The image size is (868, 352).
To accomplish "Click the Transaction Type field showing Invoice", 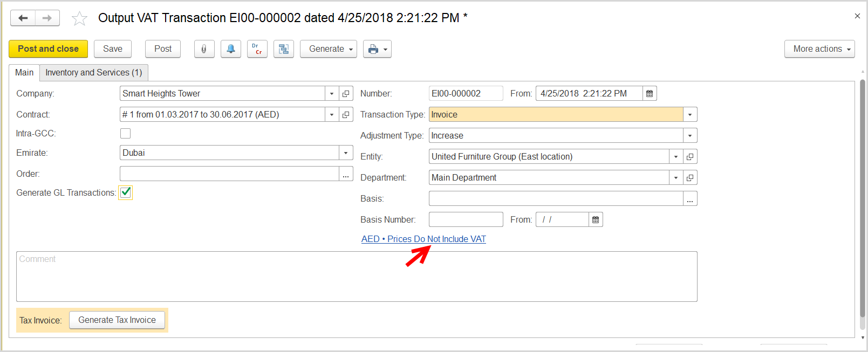I will click(x=556, y=115).
